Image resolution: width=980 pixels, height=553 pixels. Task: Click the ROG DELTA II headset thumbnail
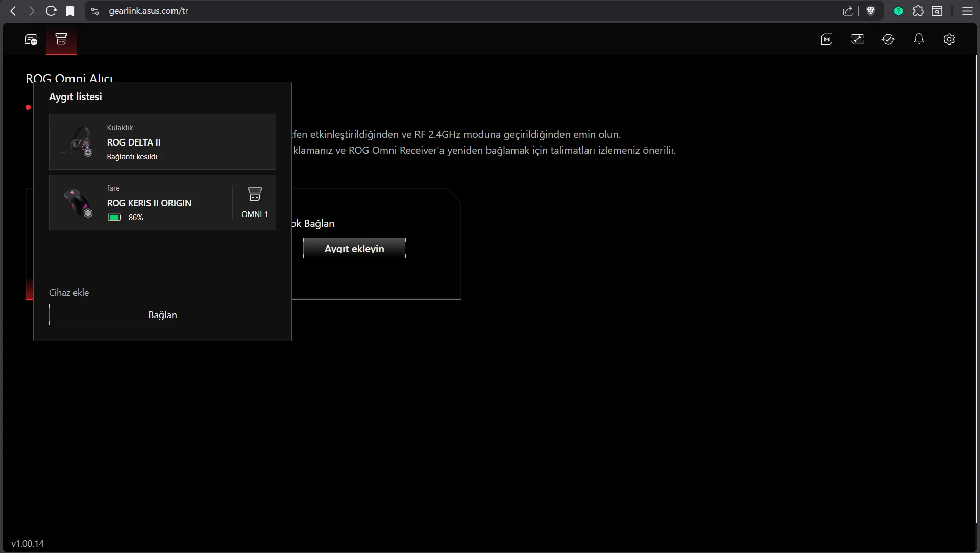[x=78, y=141]
